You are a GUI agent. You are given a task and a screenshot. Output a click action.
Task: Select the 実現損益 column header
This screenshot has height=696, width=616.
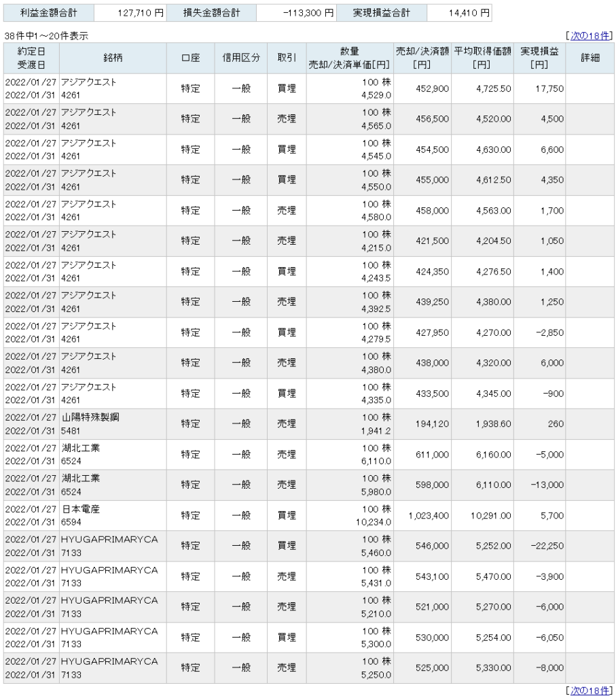539,58
